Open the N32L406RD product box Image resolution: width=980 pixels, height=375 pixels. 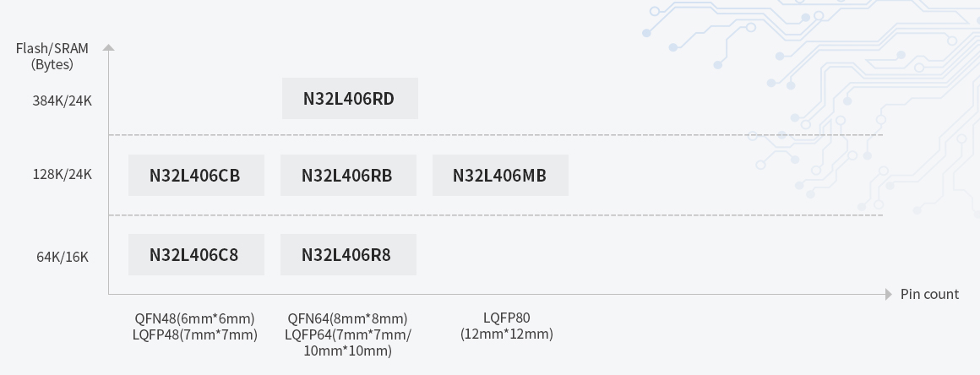350,99
